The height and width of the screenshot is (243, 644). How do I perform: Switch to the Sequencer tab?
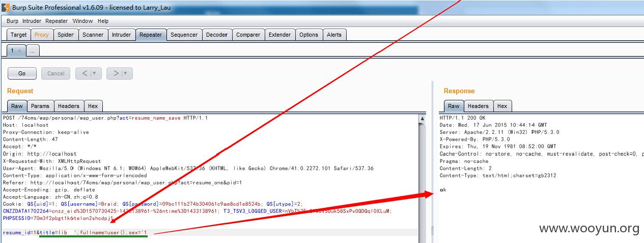pyautogui.click(x=184, y=35)
